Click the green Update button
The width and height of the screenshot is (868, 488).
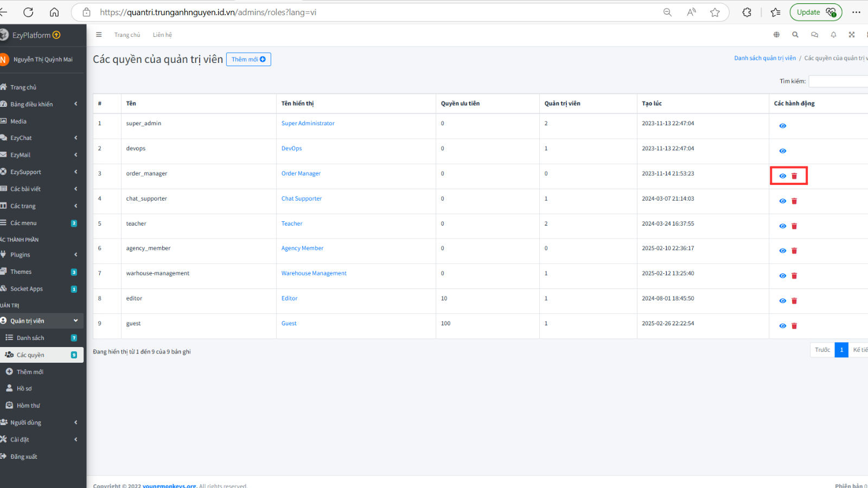816,12
